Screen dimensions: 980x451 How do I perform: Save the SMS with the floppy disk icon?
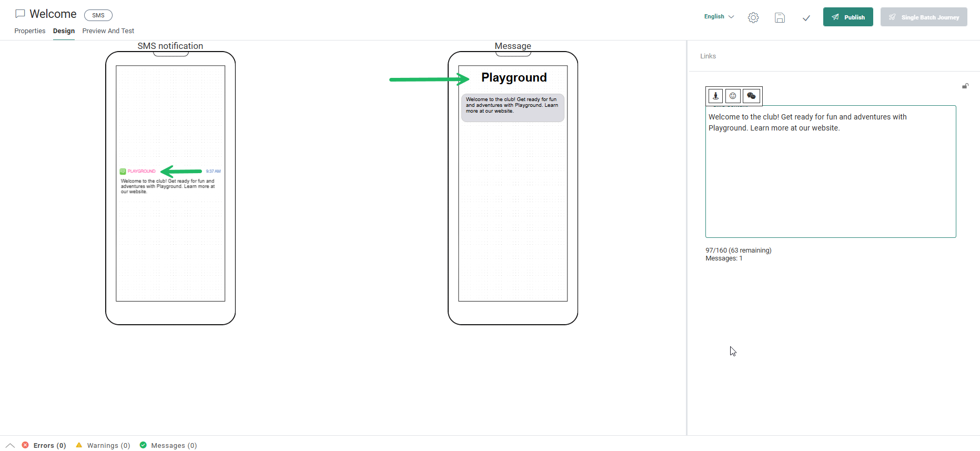pos(780,17)
